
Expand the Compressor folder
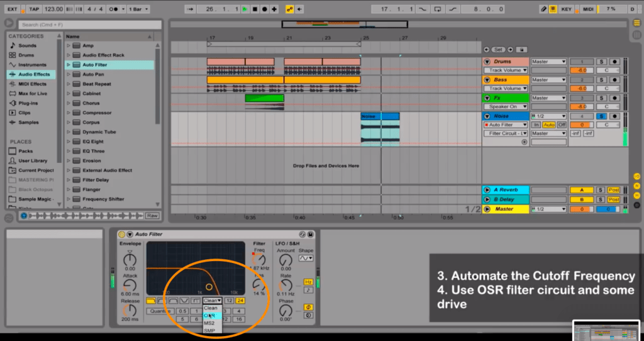coord(69,113)
